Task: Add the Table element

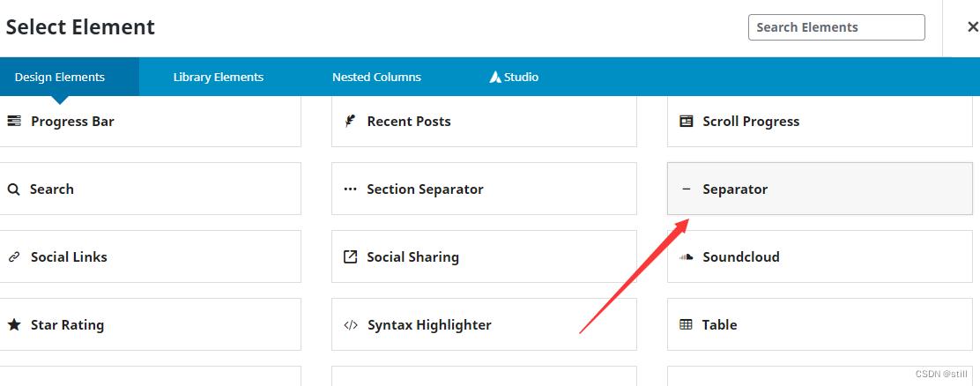Action: (x=820, y=324)
